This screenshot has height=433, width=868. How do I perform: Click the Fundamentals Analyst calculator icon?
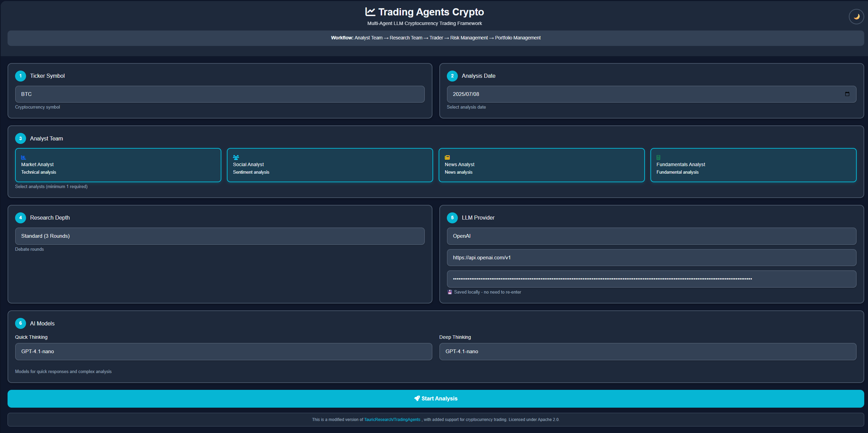(x=658, y=158)
